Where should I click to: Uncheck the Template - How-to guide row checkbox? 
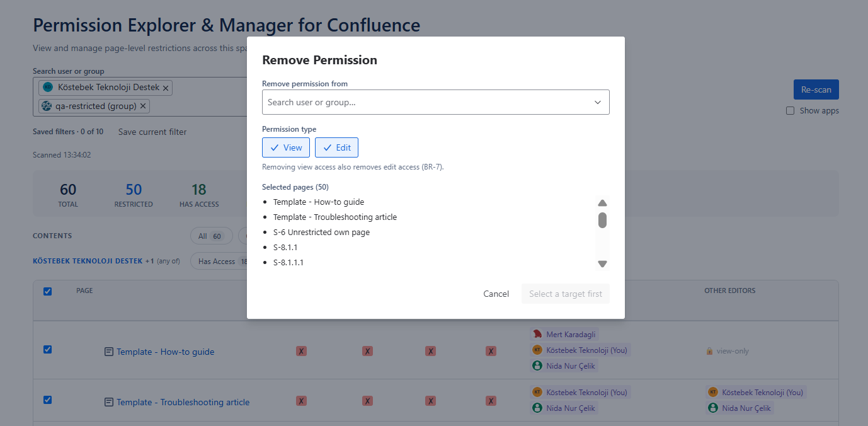(47, 350)
